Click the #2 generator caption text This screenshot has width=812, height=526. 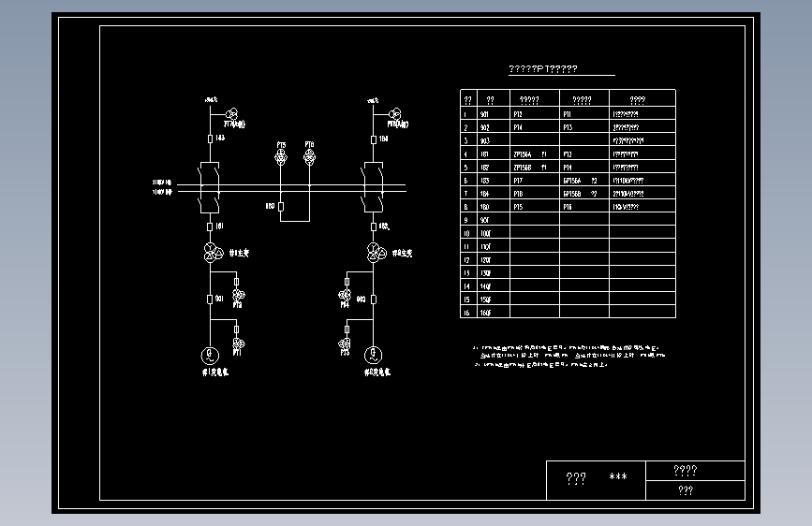coord(377,372)
